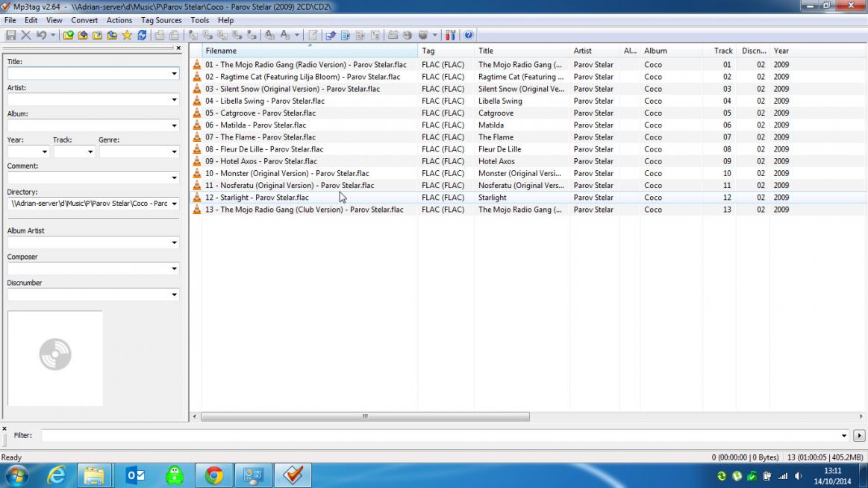Close the tag panel with X
Viewport: 868px width, 488px height.
178,49
